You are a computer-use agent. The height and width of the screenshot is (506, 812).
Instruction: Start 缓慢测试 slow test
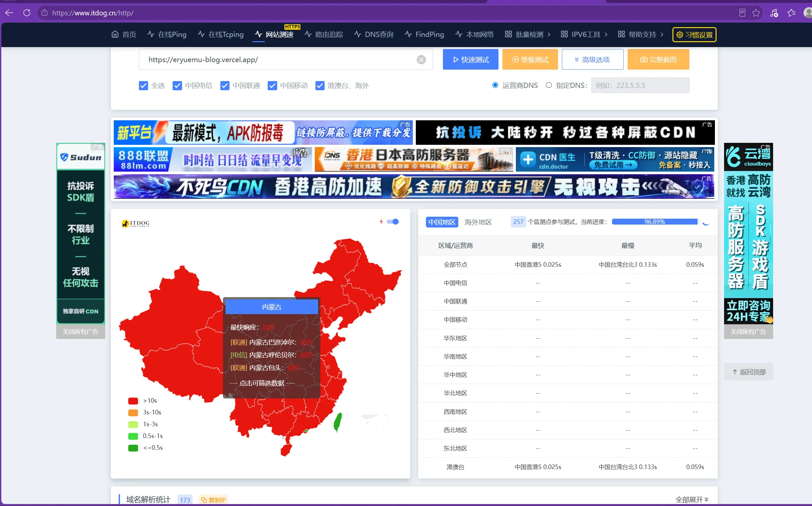(530, 59)
